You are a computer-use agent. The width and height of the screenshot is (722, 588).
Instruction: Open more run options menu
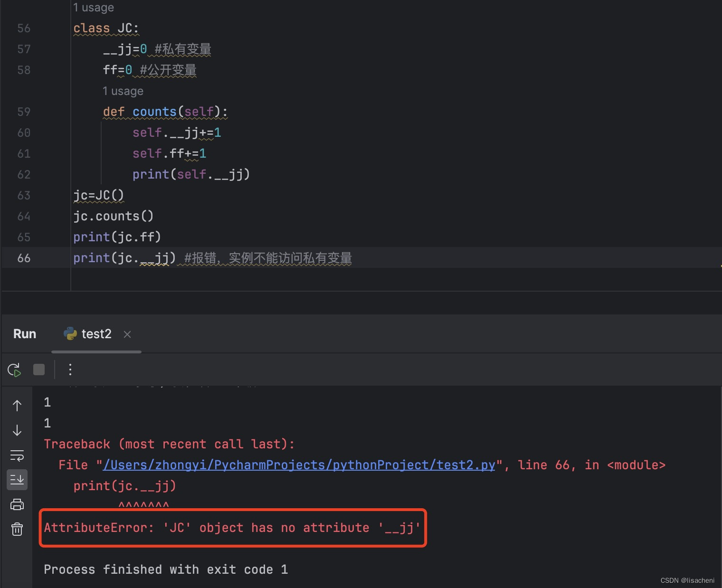click(70, 370)
